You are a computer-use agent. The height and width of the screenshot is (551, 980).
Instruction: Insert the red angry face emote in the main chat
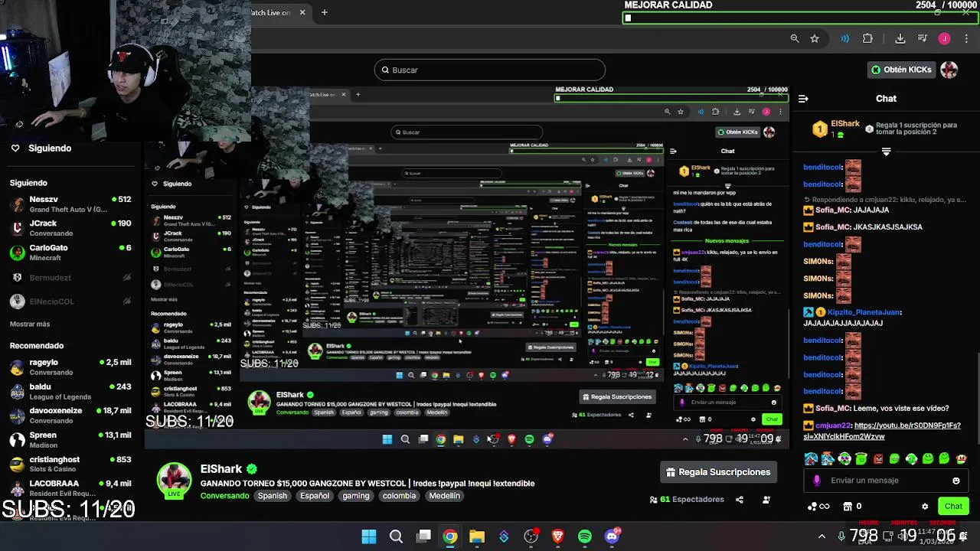click(878, 459)
